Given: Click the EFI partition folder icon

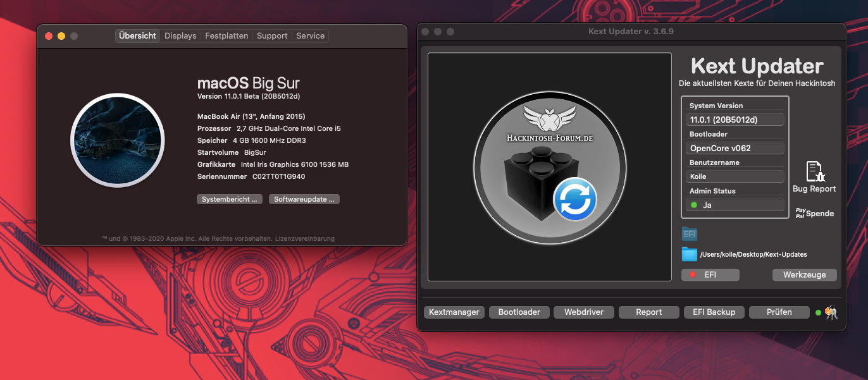Looking at the screenshot, I should coord(689,234).
